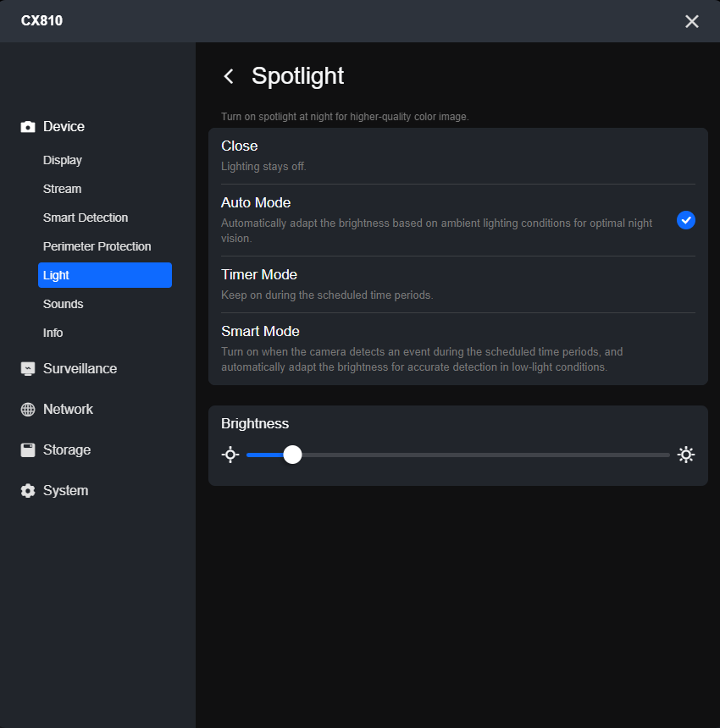Click the high brightness sun icon
Screen dimensions: 720x728
pos(686,455)
